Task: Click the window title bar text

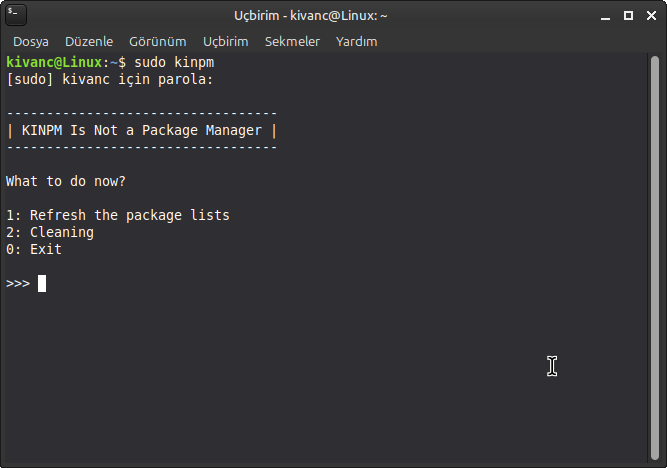Action: pos(311,16)
